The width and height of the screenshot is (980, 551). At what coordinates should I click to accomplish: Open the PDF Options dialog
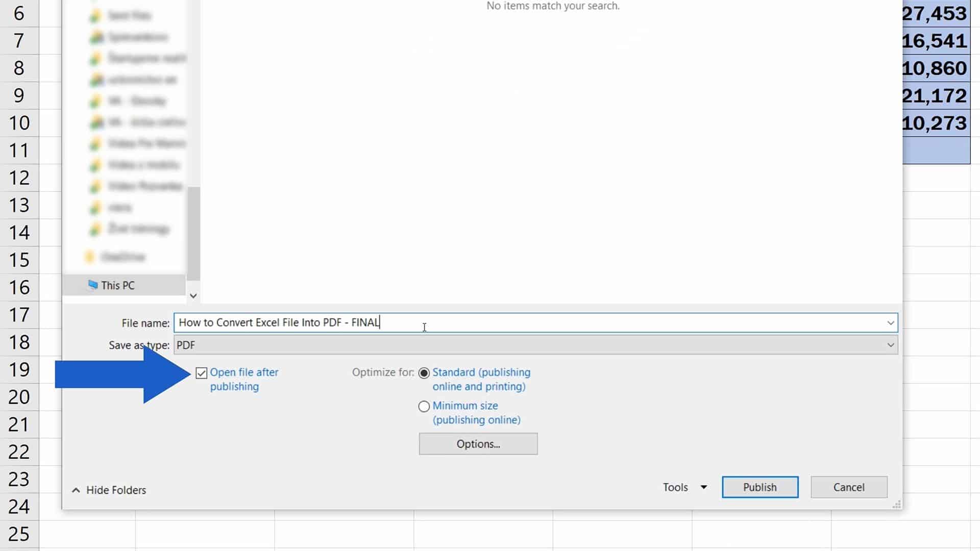pos(478,444)
